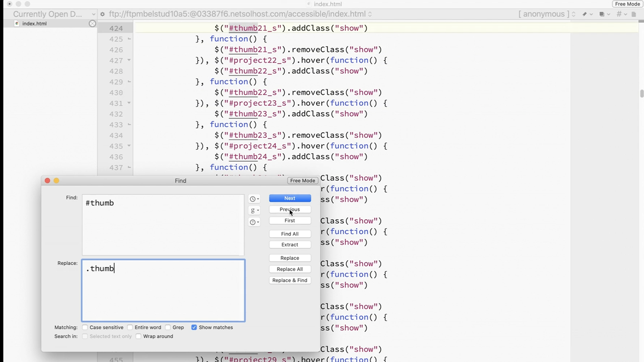Click the Extract button
The height and width of the screenshot is (362, 644).
290,244
